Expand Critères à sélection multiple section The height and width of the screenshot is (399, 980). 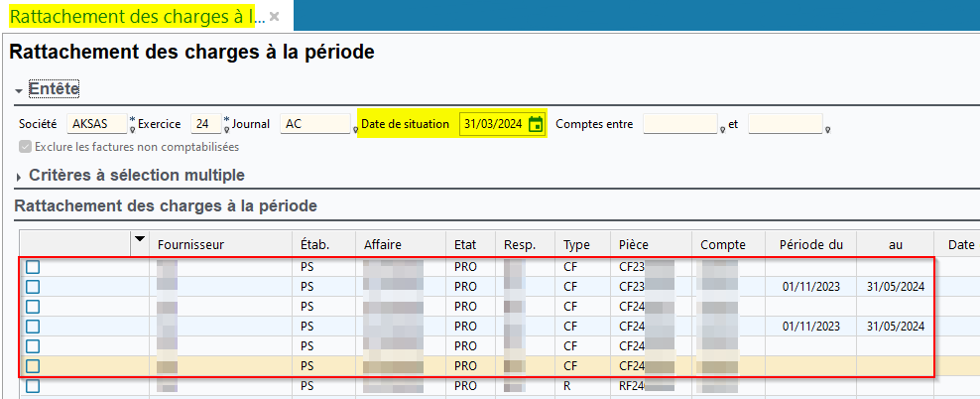tap(19, 176)
